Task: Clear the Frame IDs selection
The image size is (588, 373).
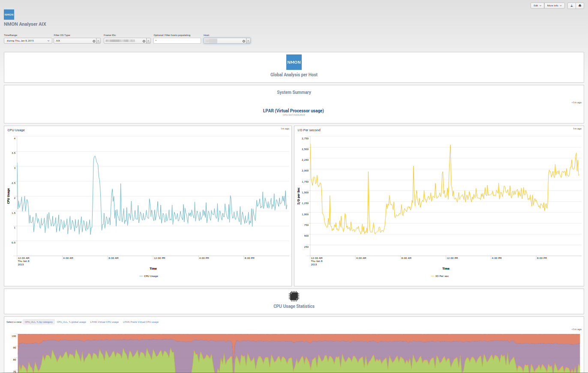Action: pos(144,41)
